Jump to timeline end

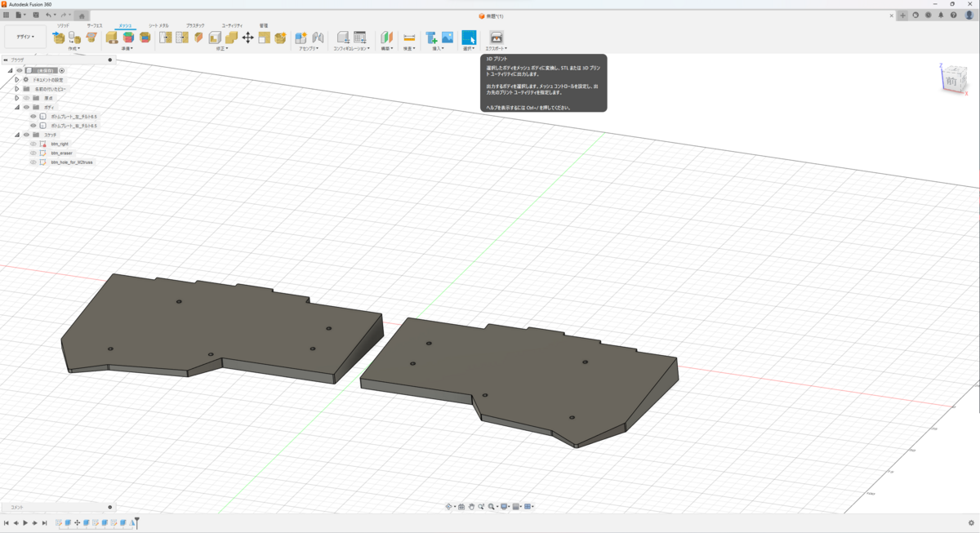click(x=45, y=523)
